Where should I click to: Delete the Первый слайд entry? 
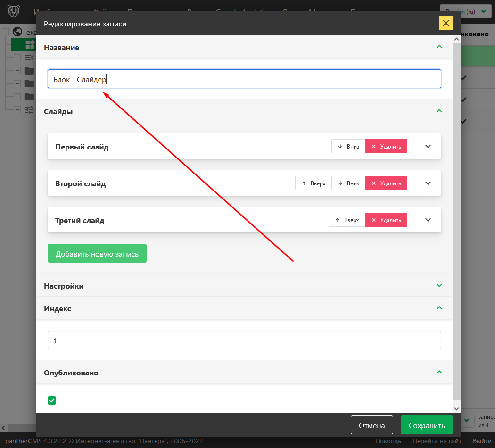point(386,146)
